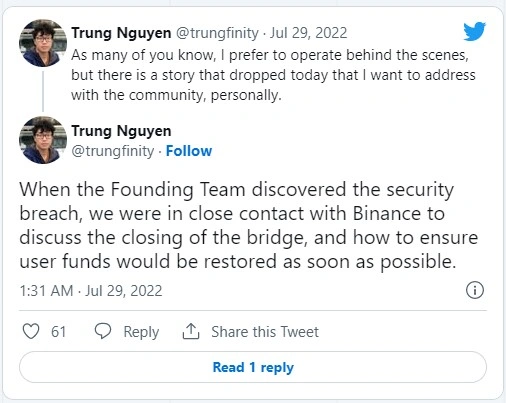Visit @trungfinity handle in parent tweet header
This screenshot has height=403, width=506.
coord(217,33)
